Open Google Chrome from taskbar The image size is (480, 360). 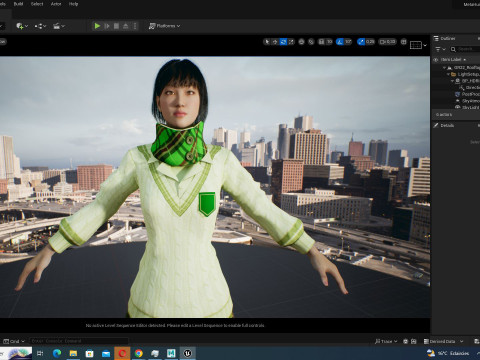point(139,353)
